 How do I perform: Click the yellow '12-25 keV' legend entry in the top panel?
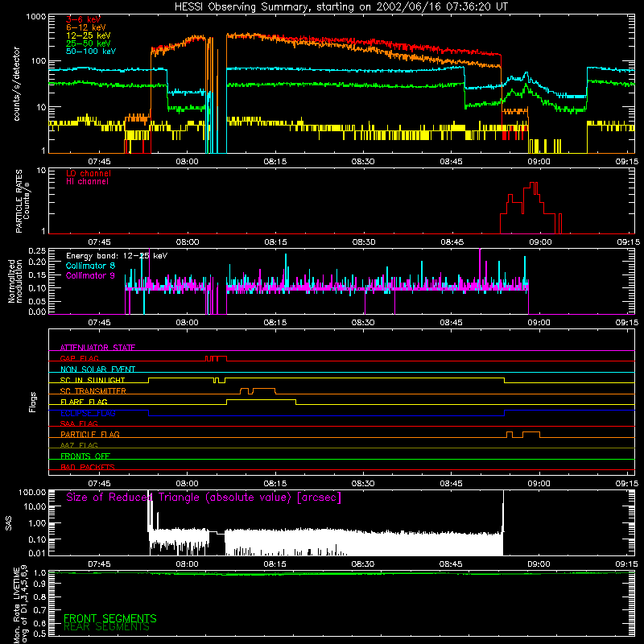click(x=89, y=35)
